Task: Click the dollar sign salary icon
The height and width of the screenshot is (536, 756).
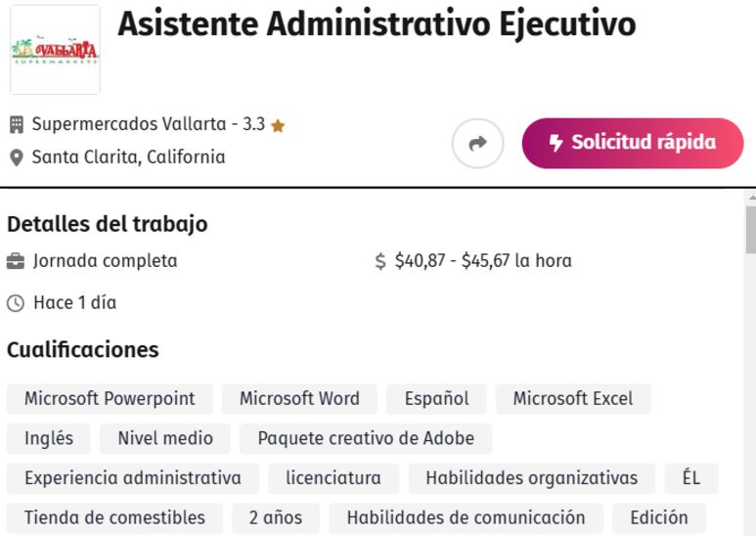Action: click(x=380, y=261)
